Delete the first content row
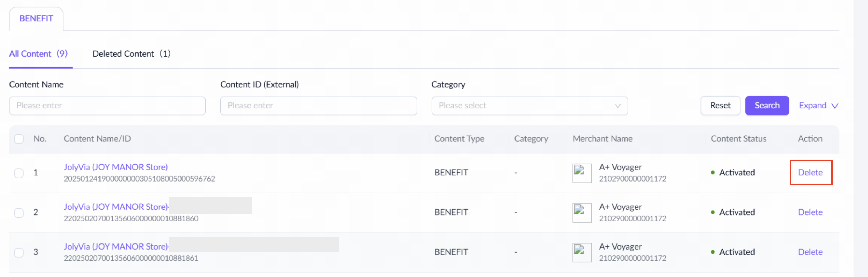Screen dimensions: 868x277 pos(810,173)
